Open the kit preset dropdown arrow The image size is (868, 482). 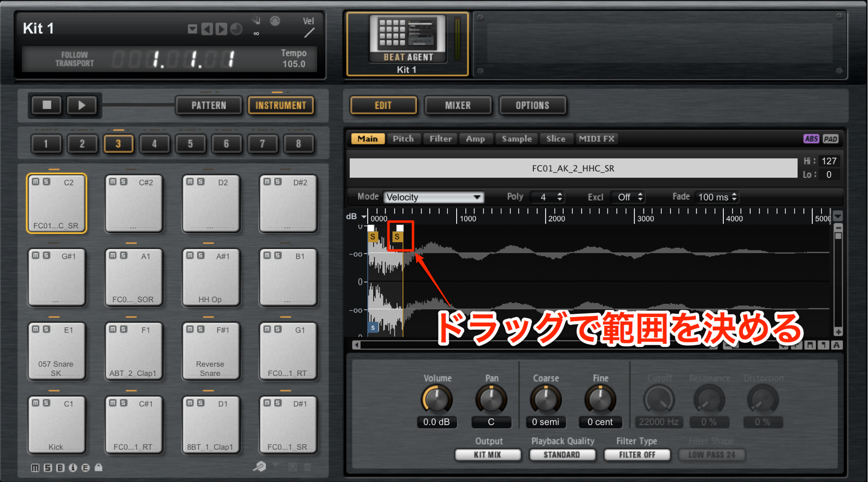coord(192,29)
